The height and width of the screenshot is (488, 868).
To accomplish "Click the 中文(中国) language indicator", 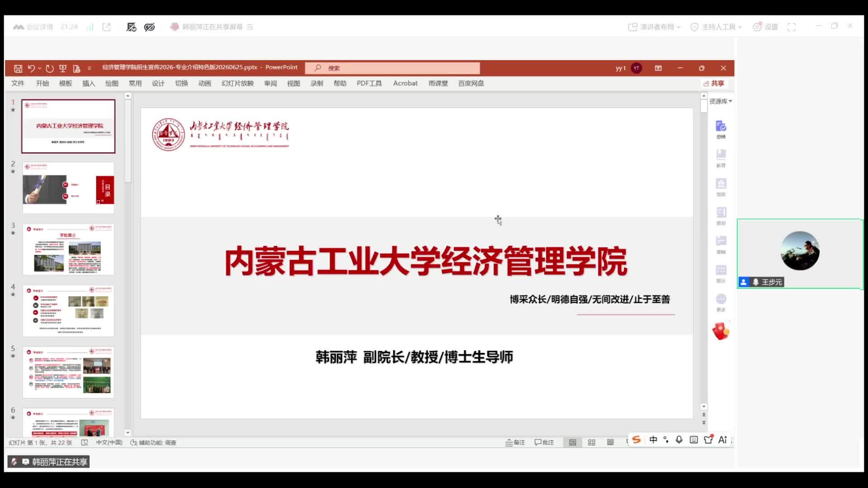I will [x=109, y=442].
